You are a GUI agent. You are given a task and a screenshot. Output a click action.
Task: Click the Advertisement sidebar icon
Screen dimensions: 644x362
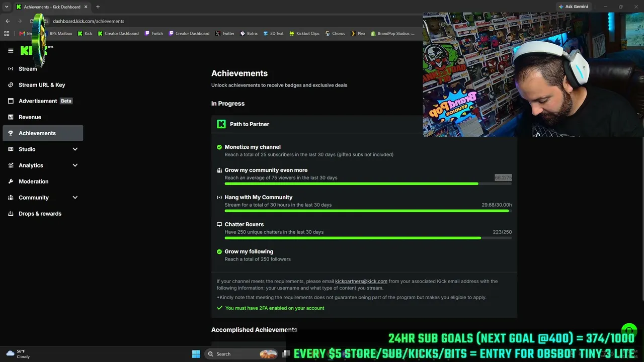coord(11,101)
